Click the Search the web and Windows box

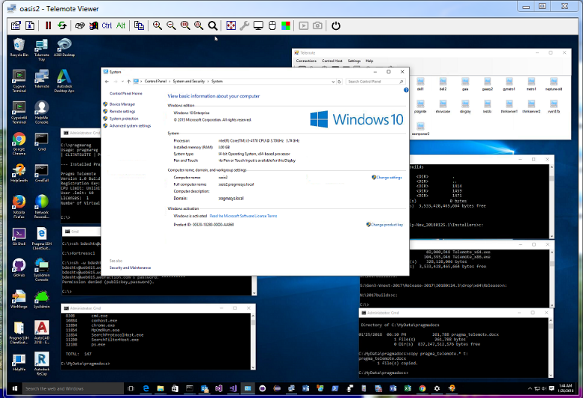[x=73, y=389]
